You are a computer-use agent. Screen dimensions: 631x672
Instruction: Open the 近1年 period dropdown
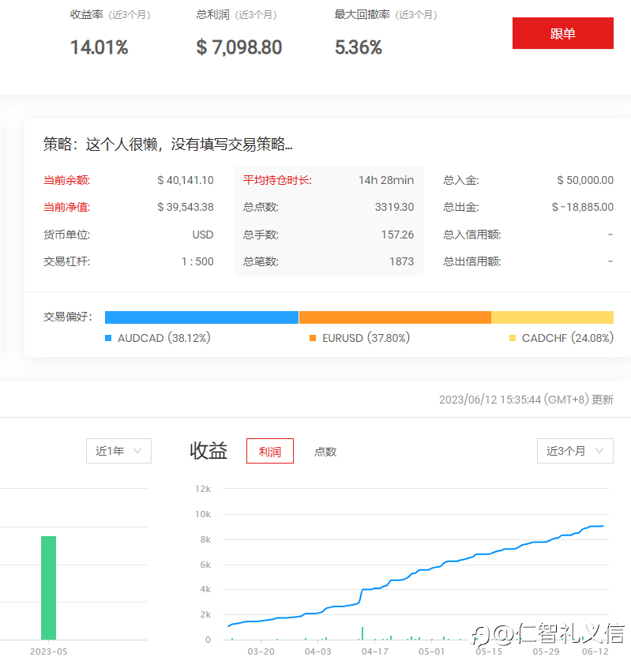click(x=118, y=450)
